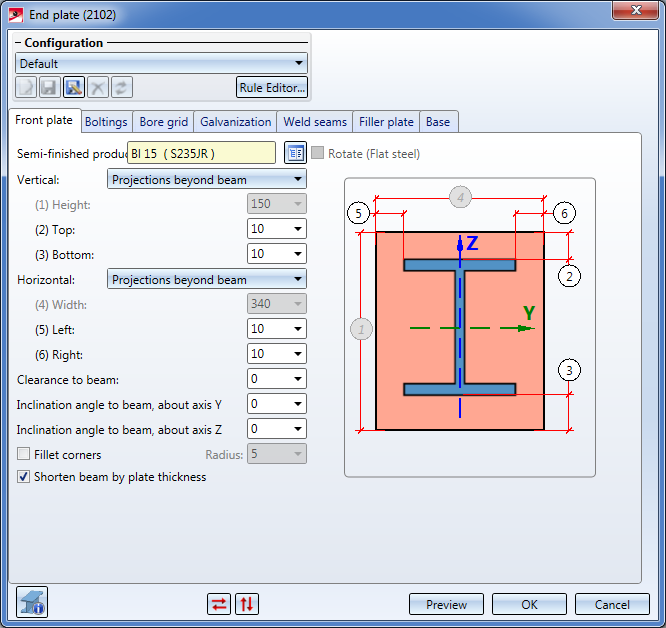This screenshot has width=666, height=628.
Task: Switch to the Base tab
Action: coord(438,122)
